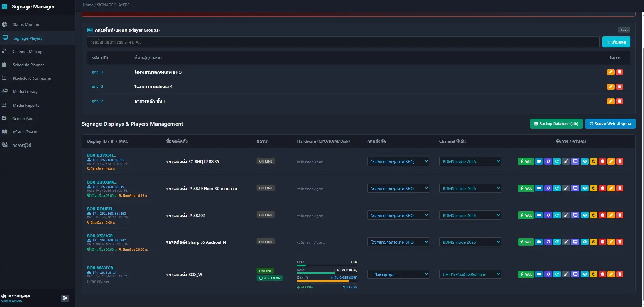Viewport: 644px width, 307px height.
Task: Send WoL to BOX_XSV1GR player
Action: coord(526,242)
